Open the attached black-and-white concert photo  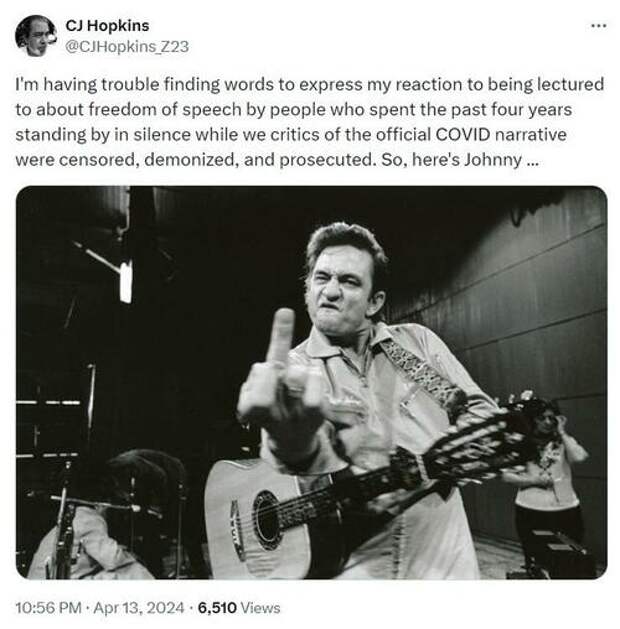[x=311, y=382]
